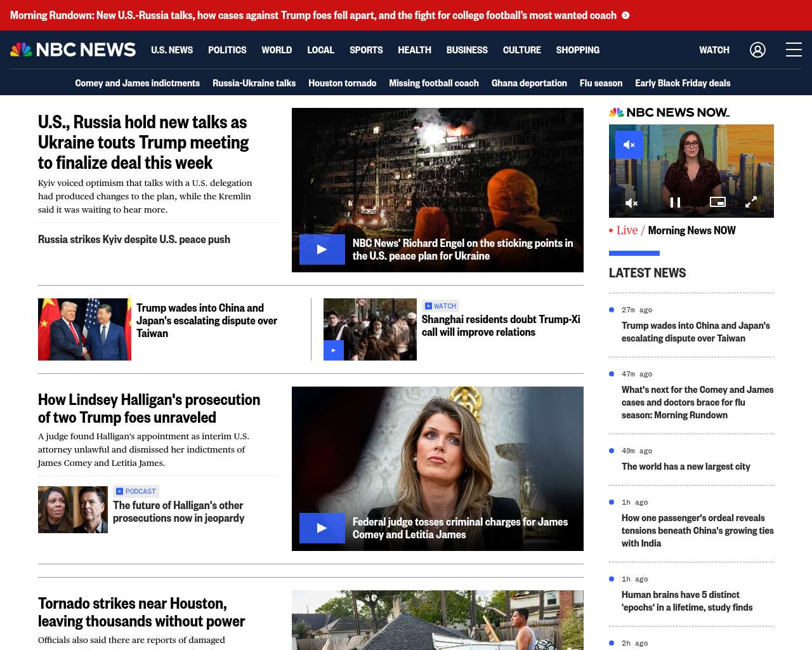Read 'The world has a new largest city'

click(685, 467)
